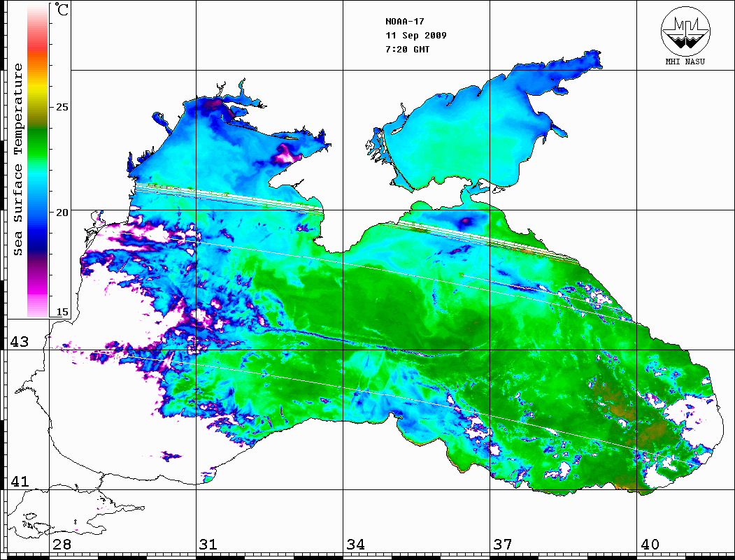Click the sea surface temperature color bar
The width and height of the screenshot is (735, 560).
[38, 161]
